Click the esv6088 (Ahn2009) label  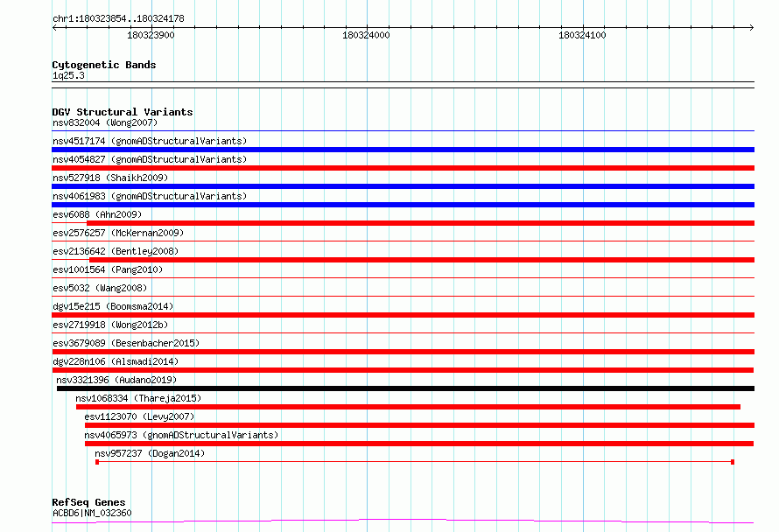tap(97, 214)
